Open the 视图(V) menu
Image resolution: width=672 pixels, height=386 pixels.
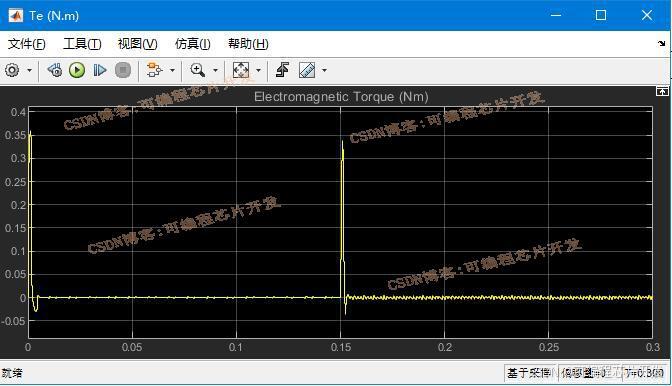point(137,44)
